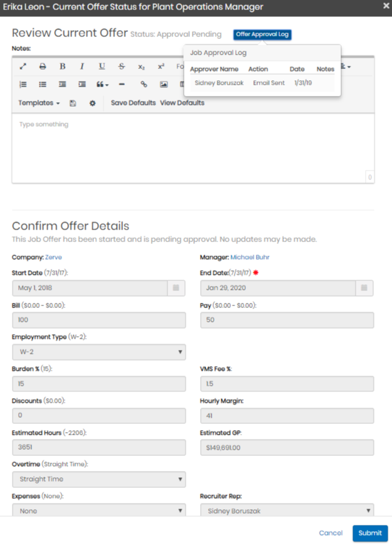
Task: Expand the Overtime Straight Time dropdown
Action: [98, 480]
